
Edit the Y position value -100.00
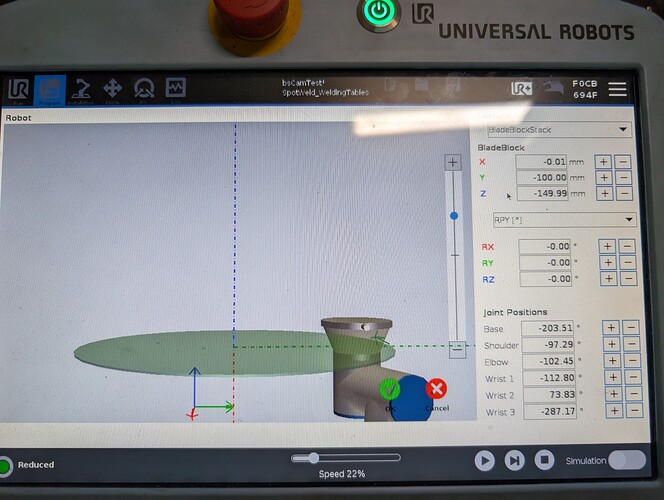[541, 177]
